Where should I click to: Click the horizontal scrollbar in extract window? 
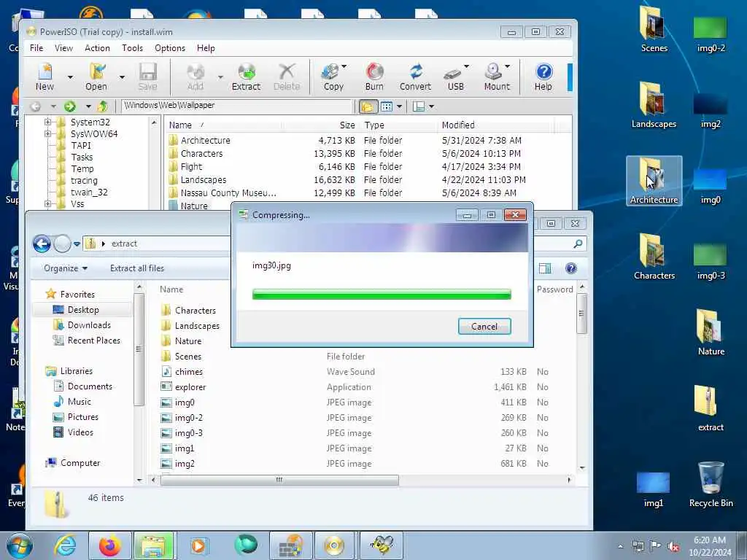point(279,480)
